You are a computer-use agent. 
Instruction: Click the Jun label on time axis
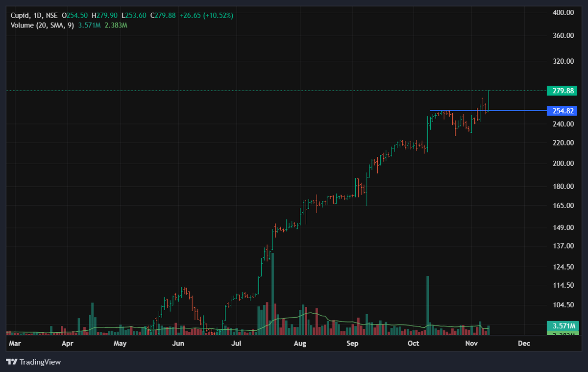[x=178, y=344]
